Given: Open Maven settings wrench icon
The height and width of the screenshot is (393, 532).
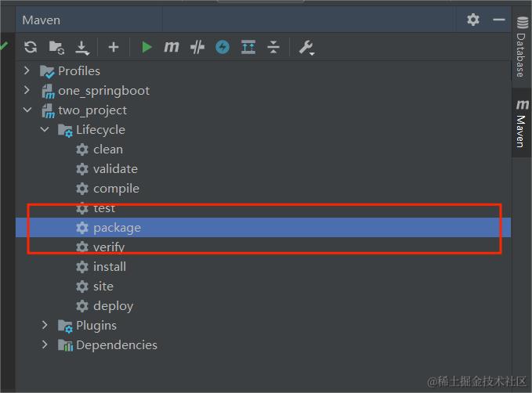Looking at the screenshot, I should (x=306, y=48).
